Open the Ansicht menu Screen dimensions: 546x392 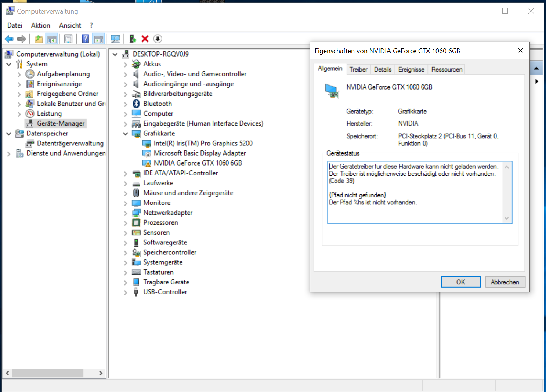[x=70, y=25]
